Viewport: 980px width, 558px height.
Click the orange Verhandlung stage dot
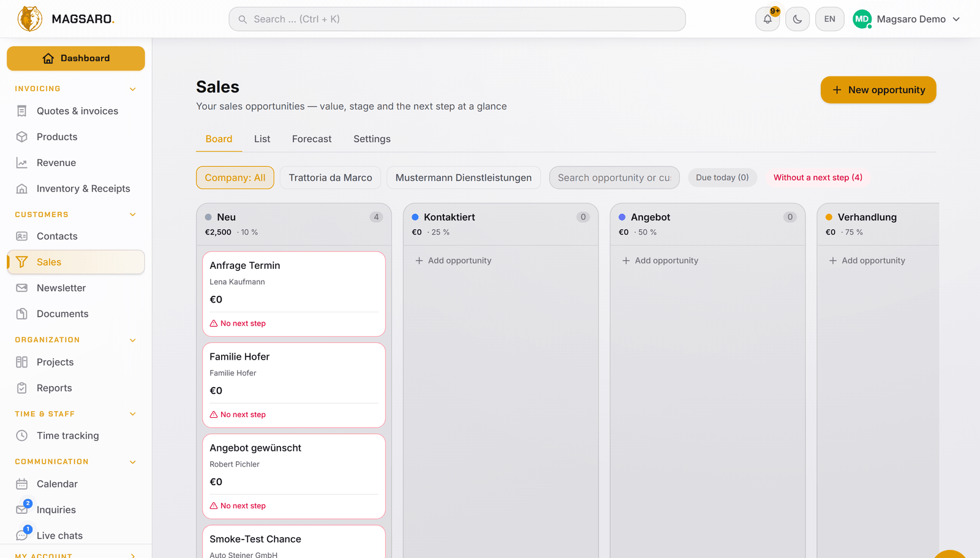tap(829, 217)
